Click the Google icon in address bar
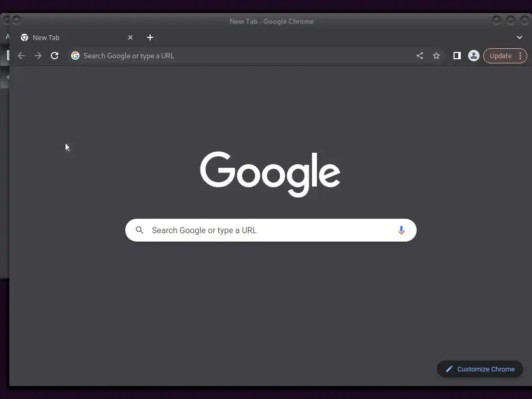Viewport: 532px width, 399px height. 75,56
